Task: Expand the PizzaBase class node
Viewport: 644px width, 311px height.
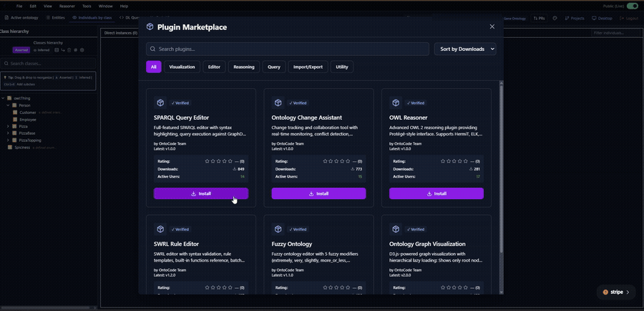Action: 8,133
